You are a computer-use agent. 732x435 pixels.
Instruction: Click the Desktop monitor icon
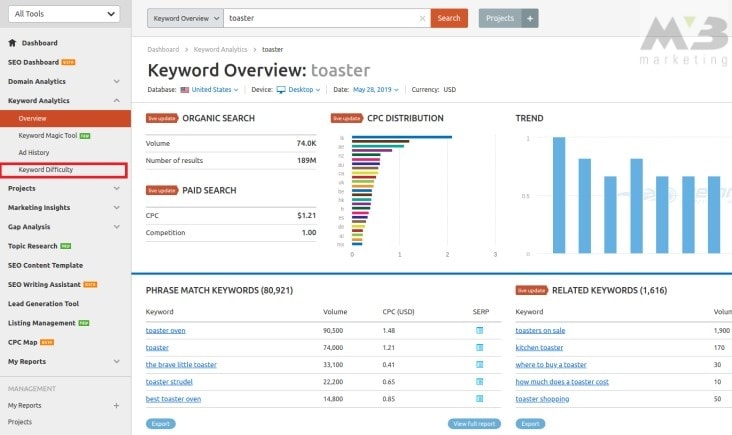[x=281, y=90]
